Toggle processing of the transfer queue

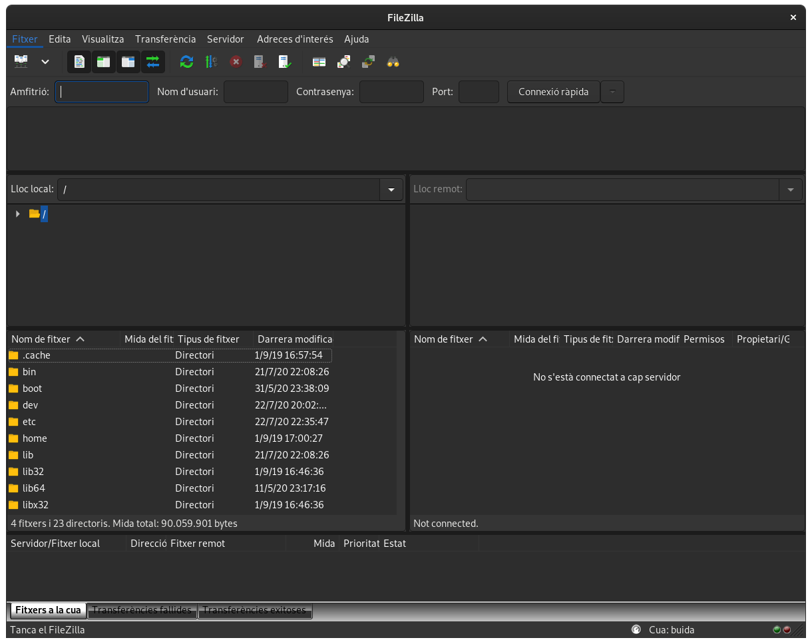pyautogui.click(x=211, y=62)
